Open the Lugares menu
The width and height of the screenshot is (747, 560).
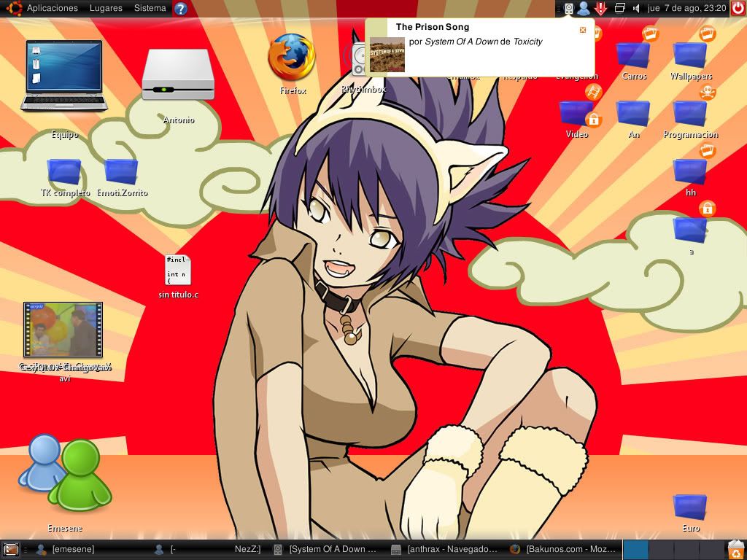coord(106,8)
